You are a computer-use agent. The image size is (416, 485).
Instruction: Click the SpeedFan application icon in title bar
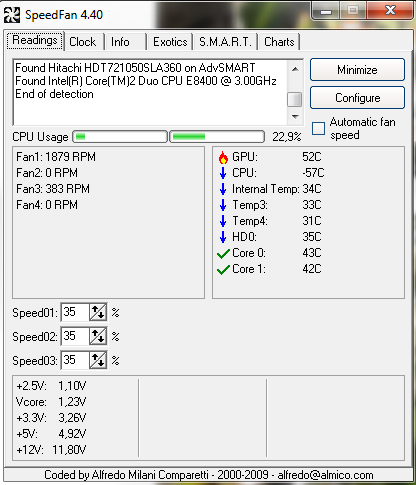(x=12, y=15)
